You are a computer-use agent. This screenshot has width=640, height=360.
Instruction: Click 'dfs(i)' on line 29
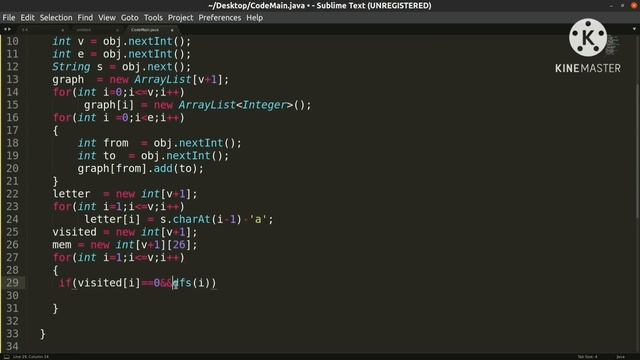[x=191, y=283]
